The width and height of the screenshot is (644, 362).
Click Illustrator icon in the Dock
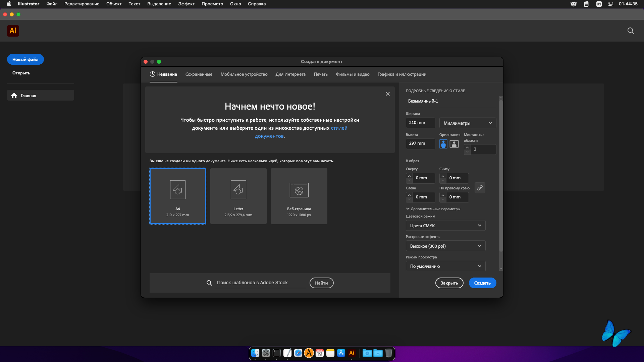click(x=352, y=353)
